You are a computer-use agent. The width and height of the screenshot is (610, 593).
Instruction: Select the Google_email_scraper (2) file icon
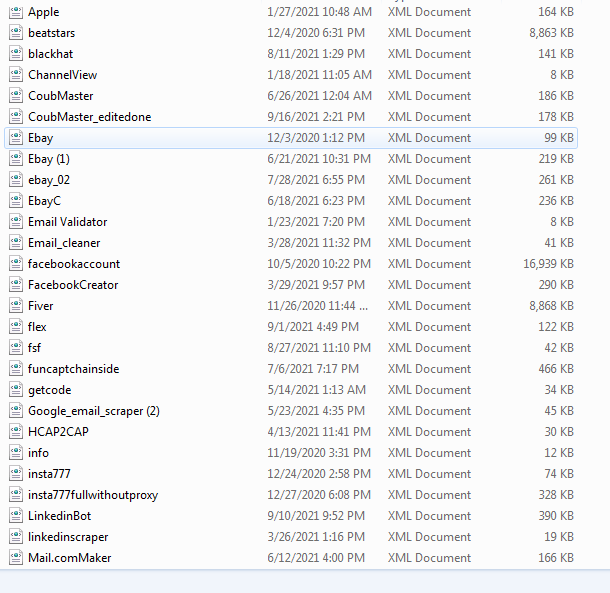click(16, 411)
